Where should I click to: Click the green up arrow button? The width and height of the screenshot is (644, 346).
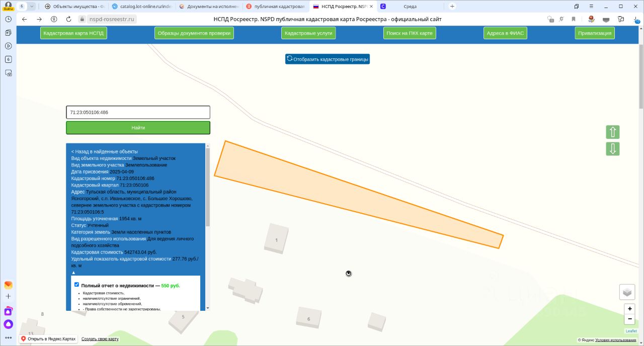613,132
